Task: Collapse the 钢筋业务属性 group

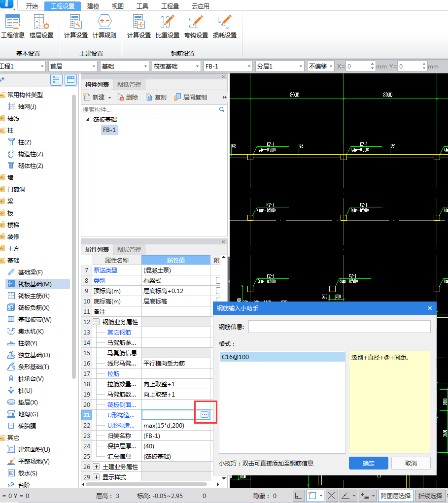Action: pyautogui.click(x=96, y=322)
